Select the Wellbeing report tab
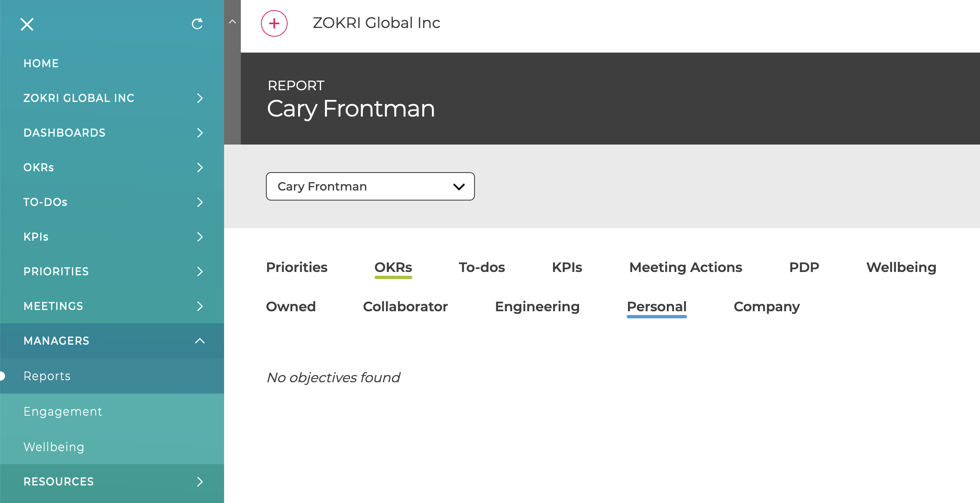 click(x=901, y=267)
